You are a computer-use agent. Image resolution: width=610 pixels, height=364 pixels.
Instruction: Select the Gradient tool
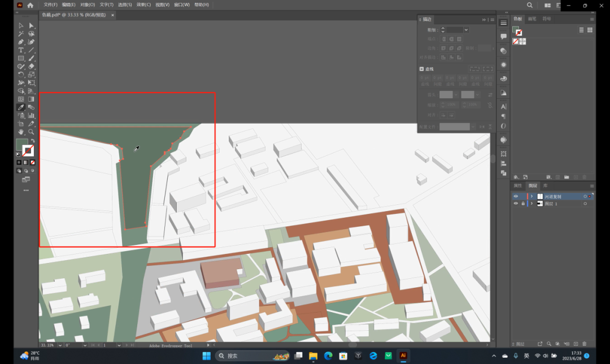32,99
